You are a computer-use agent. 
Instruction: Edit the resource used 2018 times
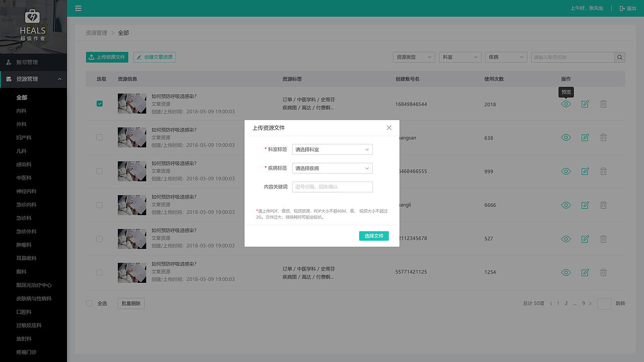[x=585, y=104]
